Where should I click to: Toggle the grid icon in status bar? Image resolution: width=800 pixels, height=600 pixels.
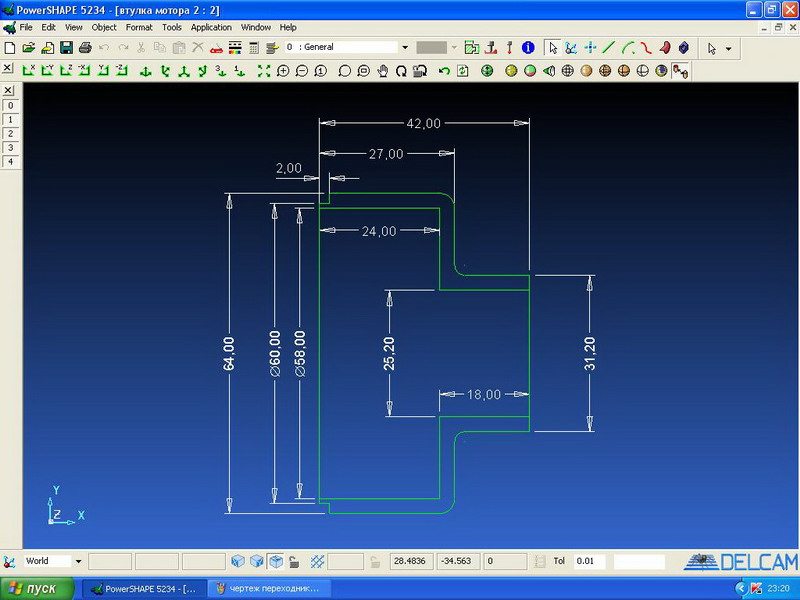(318, 562)
